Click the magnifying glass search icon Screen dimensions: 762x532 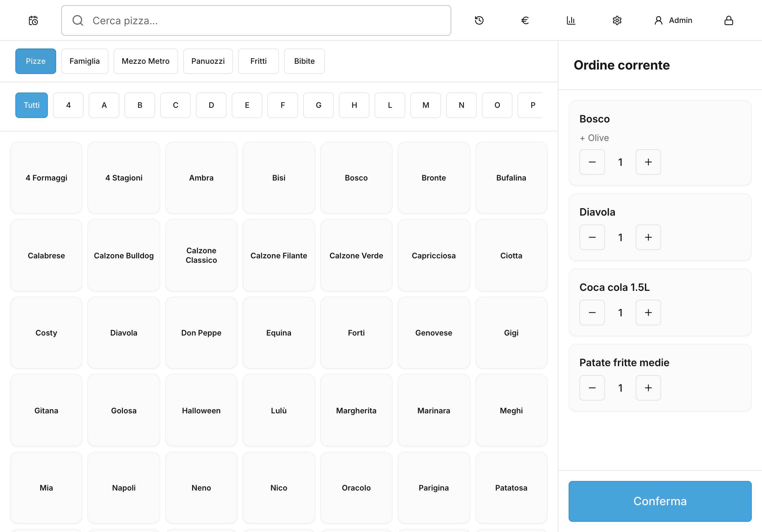click(x=78, y=20)
